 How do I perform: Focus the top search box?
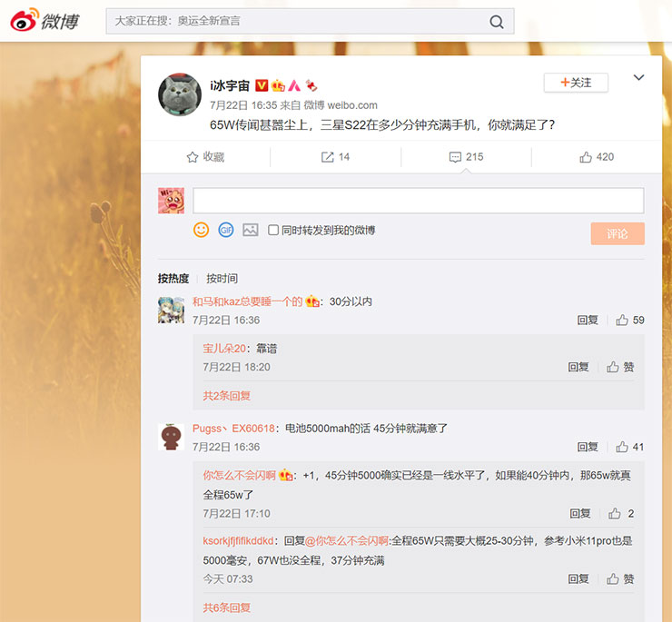(310, 21)
